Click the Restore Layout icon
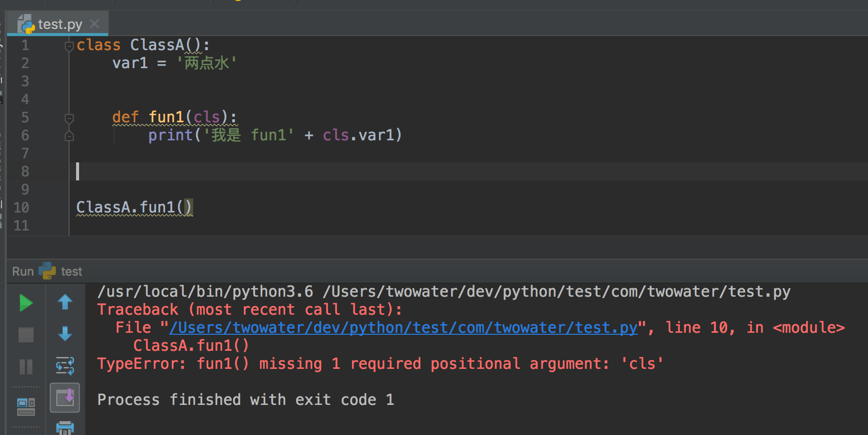 pos(26,406)
